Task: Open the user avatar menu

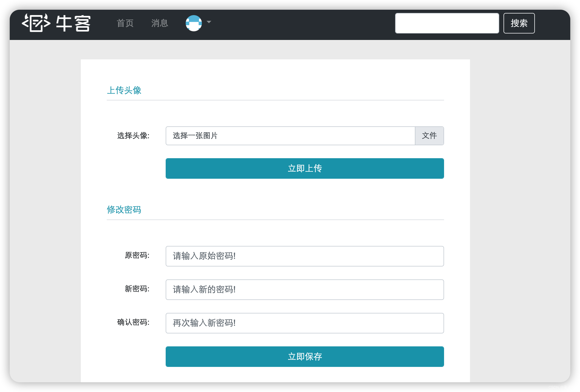Action: (x=194, y=23)
